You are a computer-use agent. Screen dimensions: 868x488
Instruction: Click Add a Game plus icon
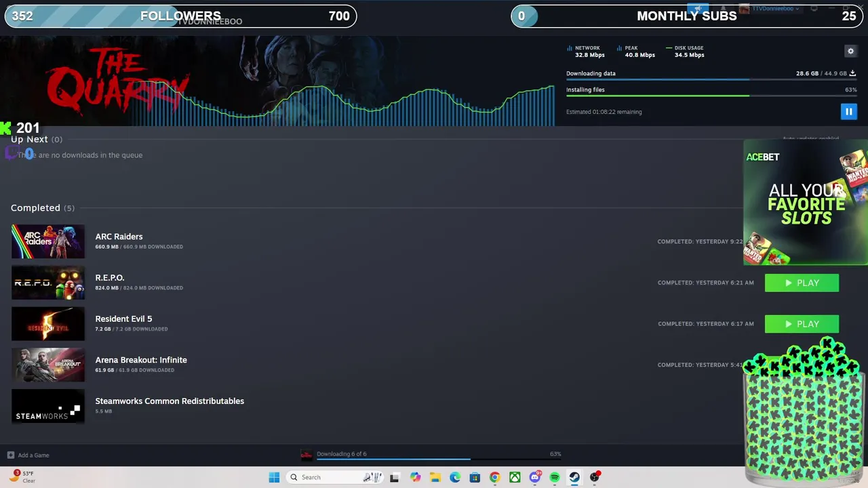pyautogui.click(x=10, y=455)
